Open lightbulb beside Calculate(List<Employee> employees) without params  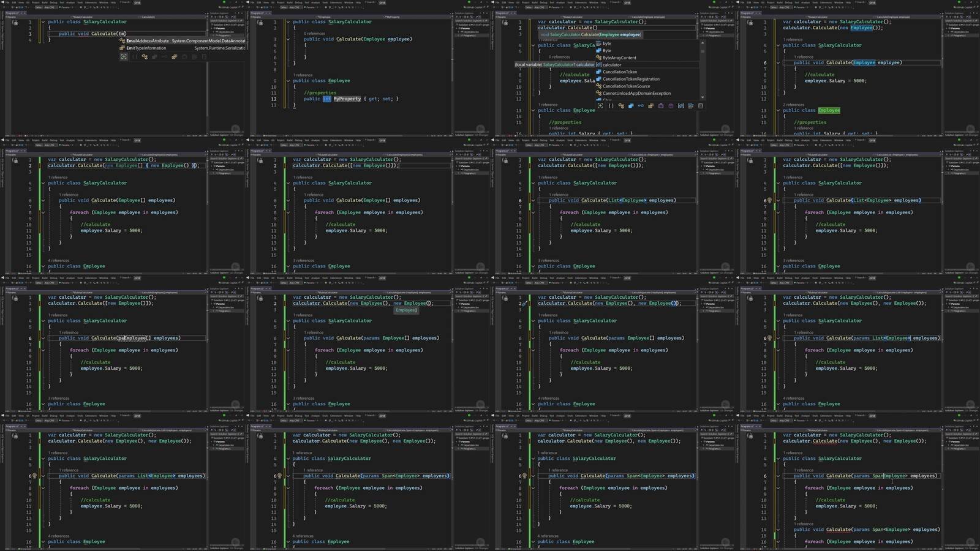pyautogui.click(x=770, y=200)
